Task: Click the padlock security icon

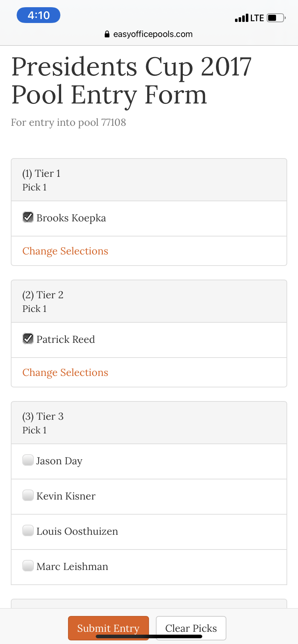Action: (107, 34)
